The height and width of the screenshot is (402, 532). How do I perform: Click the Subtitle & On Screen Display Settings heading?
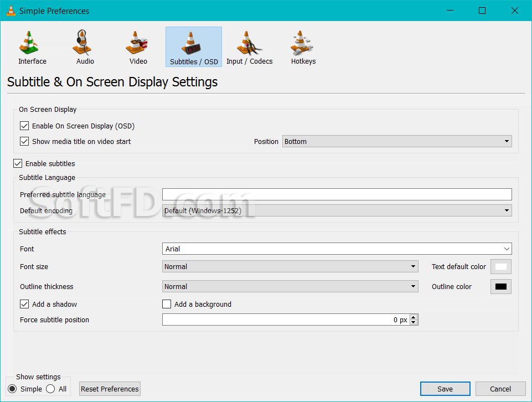pos(112,82)
